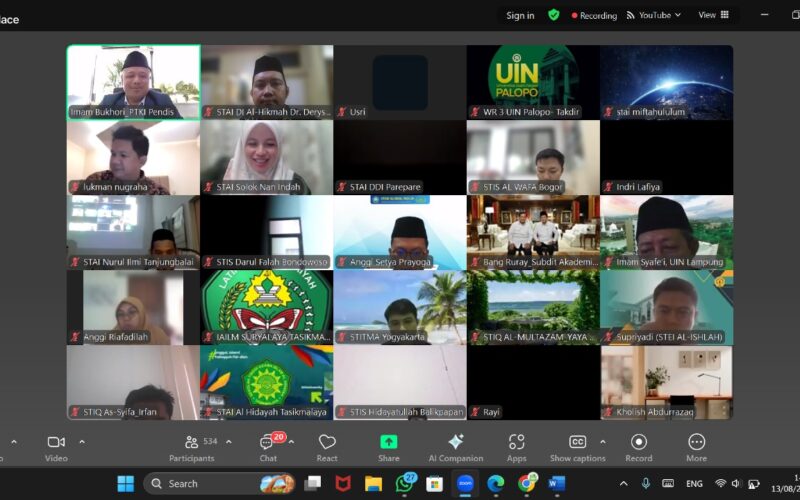Click the Wi-Fi tray icon
Image resolution: width=800 pixels, height=500 pixels.
[720, 483]
